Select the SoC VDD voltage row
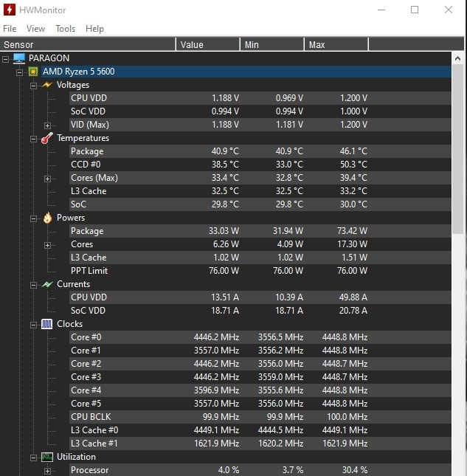The width and height of the screenshot is (467, 476). click(x=260, y=111)
